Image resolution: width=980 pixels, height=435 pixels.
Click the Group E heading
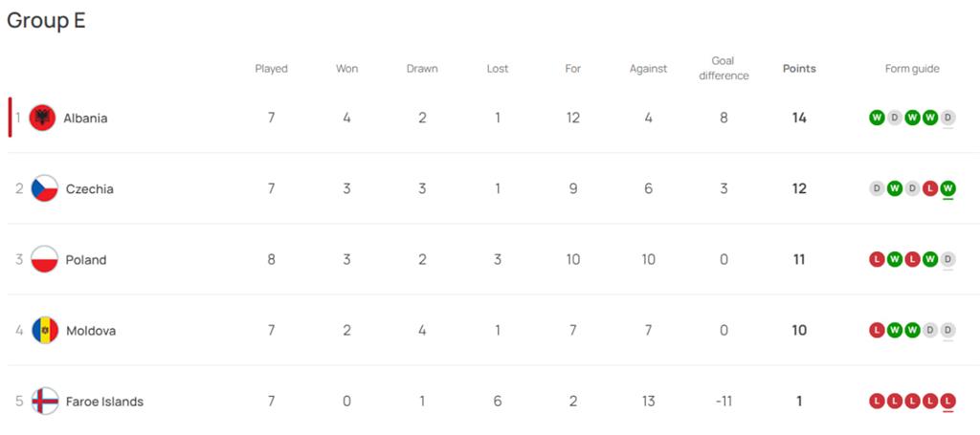(46, 20)
